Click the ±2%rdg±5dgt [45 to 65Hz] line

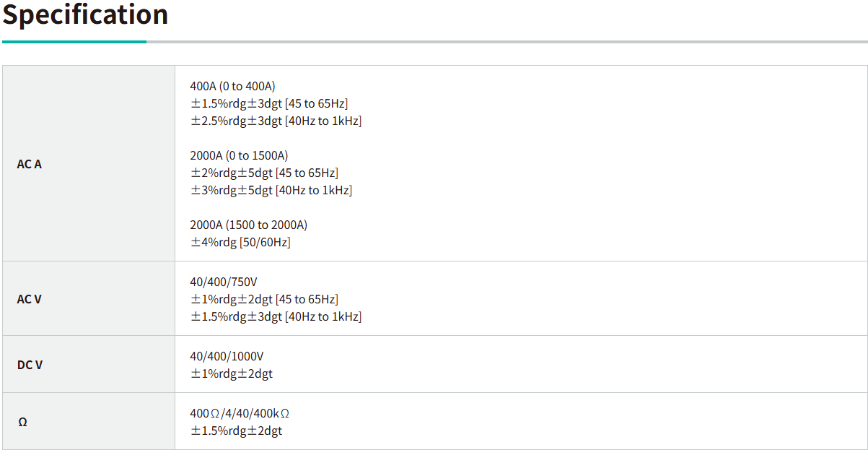264,173
